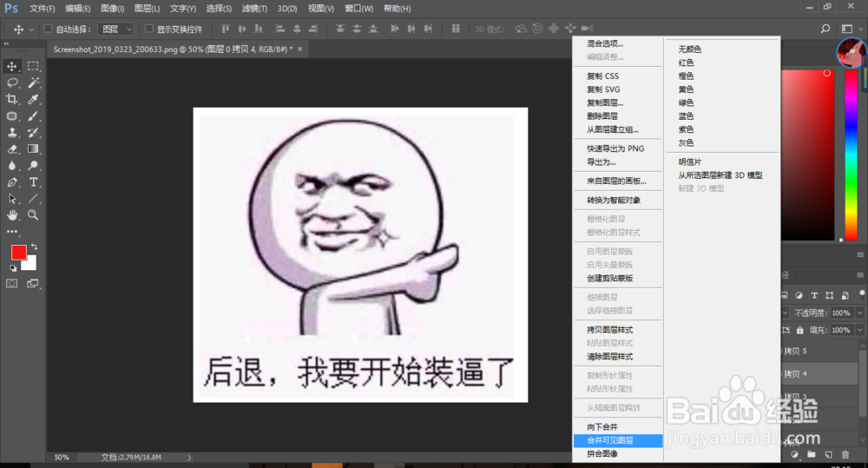Screen dimensions: 868x468
Task: Select the Magic Wand tool
Action: [33, 83]
